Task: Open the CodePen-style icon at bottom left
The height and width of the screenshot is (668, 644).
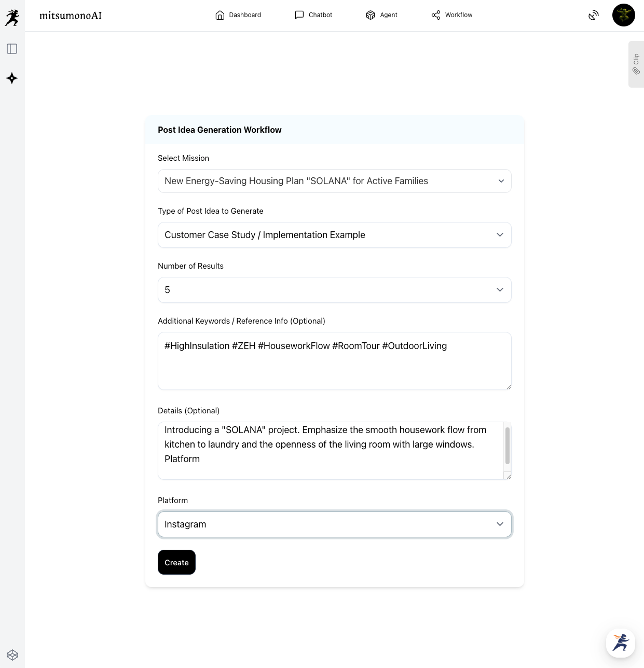Action: tap(12, 655)
